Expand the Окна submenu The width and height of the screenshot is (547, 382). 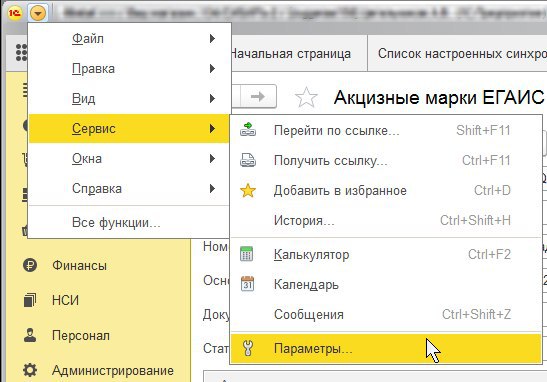(129, 159)
